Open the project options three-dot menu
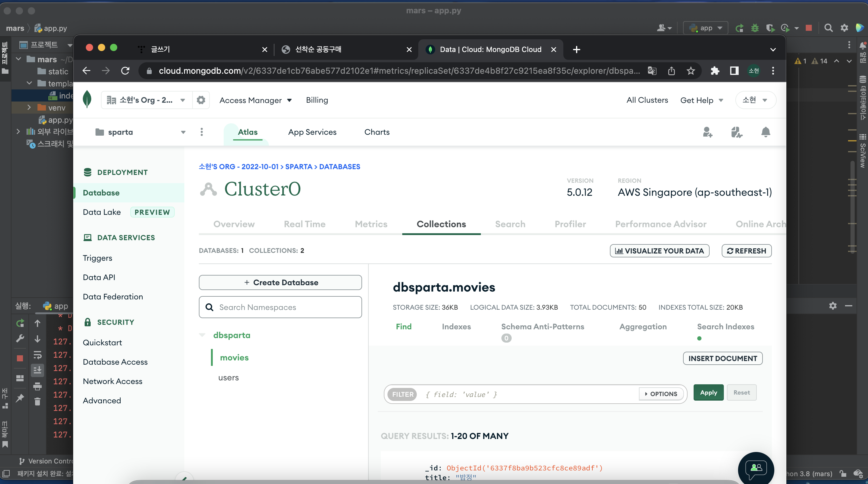This screenshot has width=868, height=484. tap(202, 132)
